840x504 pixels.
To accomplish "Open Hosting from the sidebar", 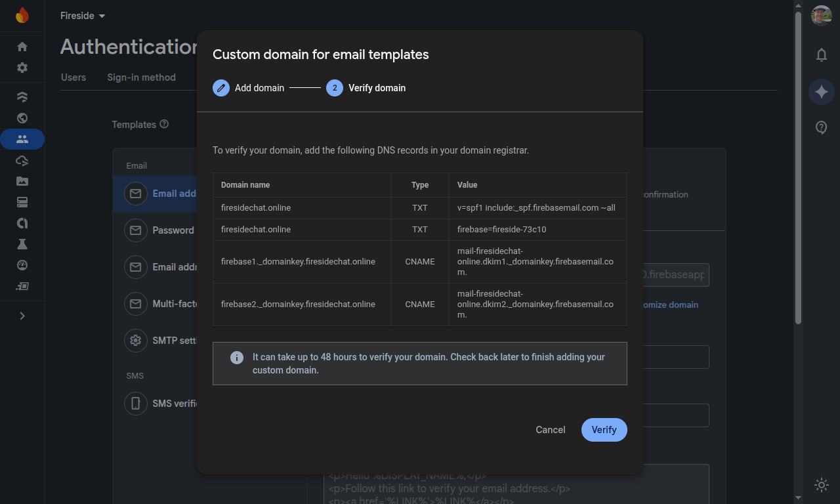I will [x=22, y=118].
